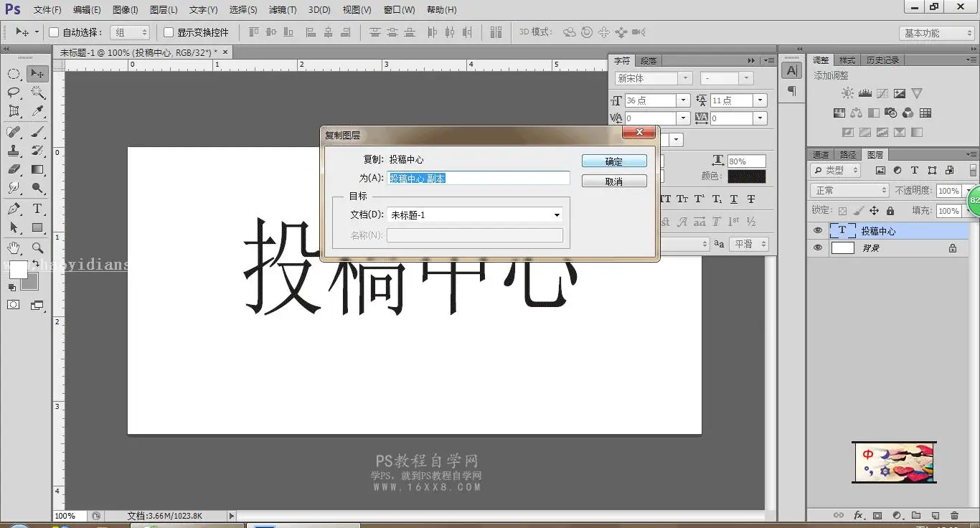Hide the 投稿中心 text layer
Image resolution: width=980 pixels, height=528 pixels.
tap(817, 231)
